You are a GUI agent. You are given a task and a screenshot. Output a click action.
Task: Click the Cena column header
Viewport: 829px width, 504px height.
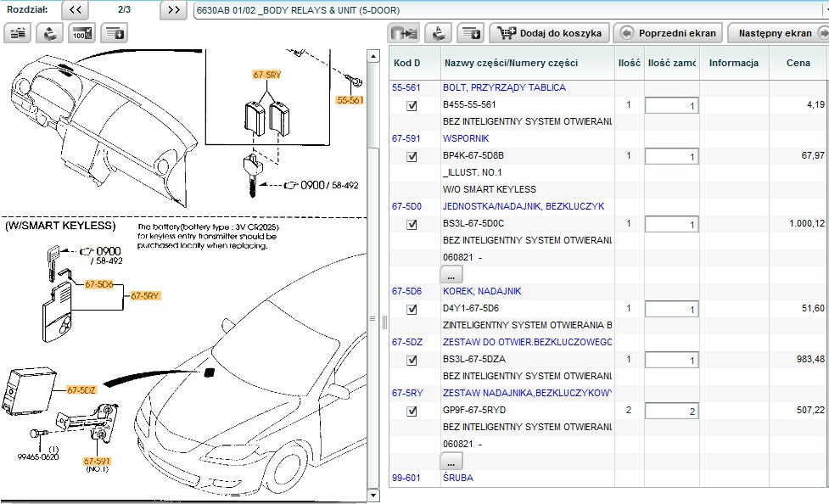click(x=798, y=63)
